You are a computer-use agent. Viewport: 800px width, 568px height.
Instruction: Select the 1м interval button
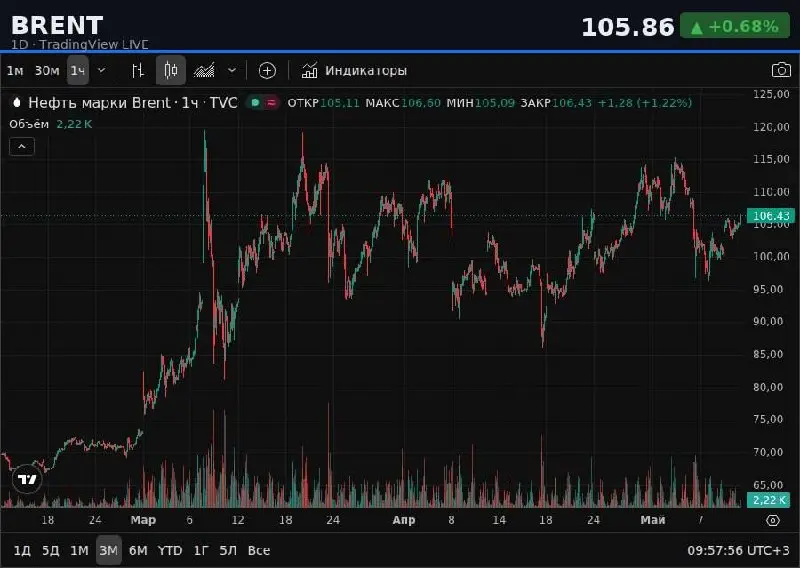(x=15, y=70)
